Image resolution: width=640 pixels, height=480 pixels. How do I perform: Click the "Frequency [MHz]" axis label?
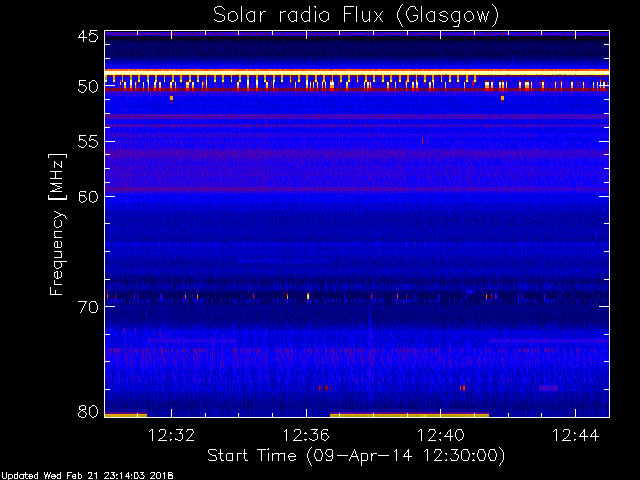tap(57, 224)
